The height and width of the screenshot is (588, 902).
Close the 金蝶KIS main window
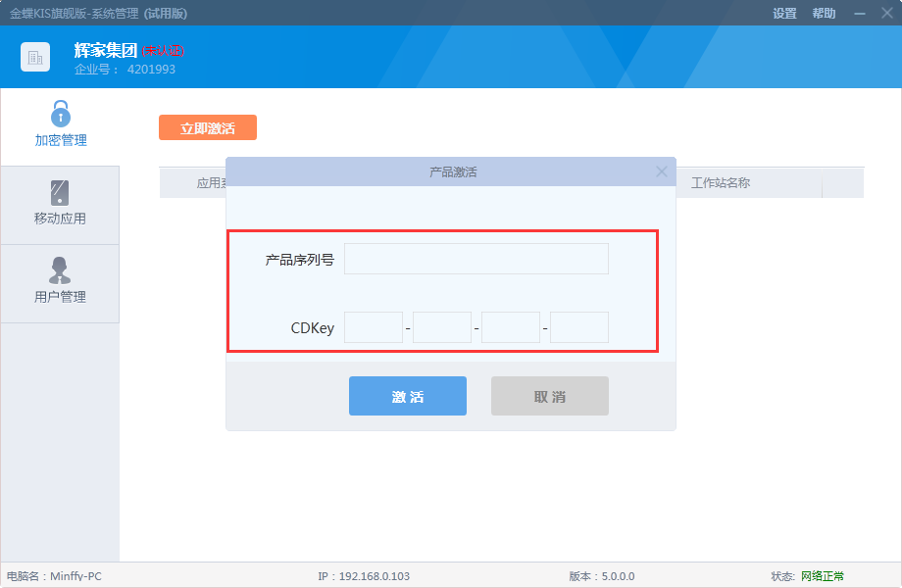[x=887, y=13]
